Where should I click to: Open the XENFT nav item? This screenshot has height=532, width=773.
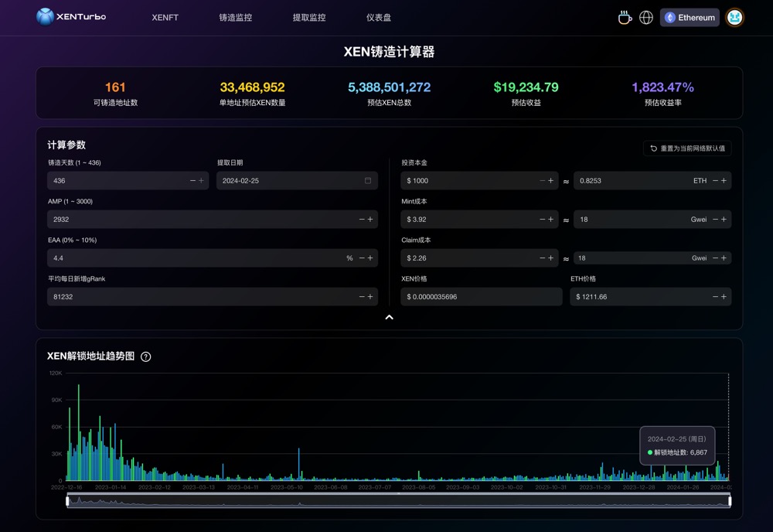[x=165, y=17]
